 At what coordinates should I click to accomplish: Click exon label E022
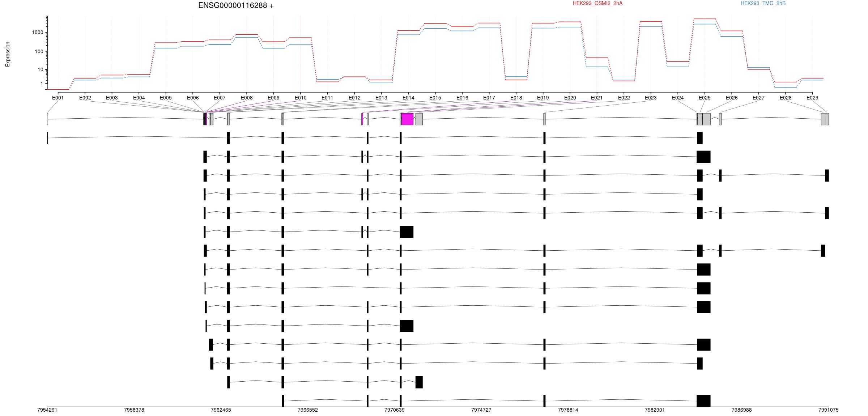(624, 98)
